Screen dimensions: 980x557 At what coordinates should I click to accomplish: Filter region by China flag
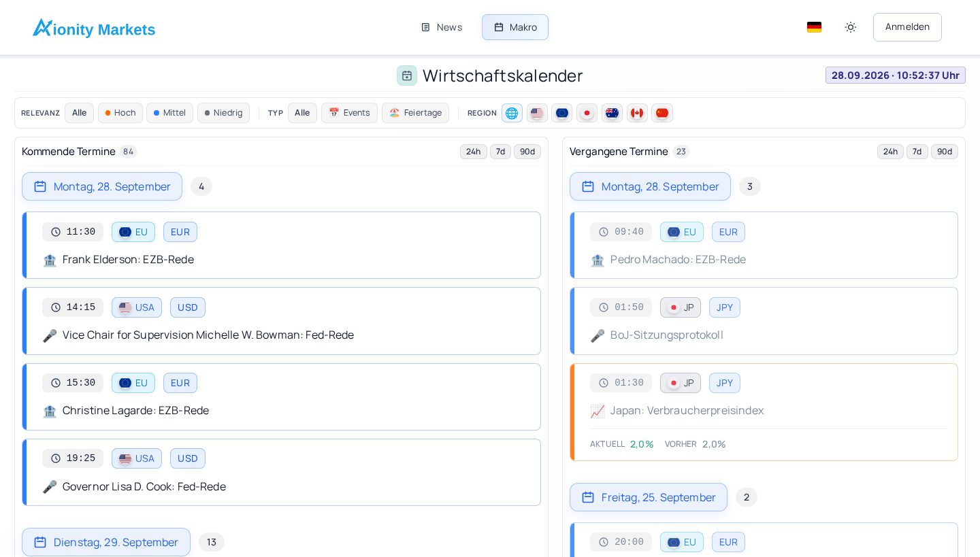(662, 113)
